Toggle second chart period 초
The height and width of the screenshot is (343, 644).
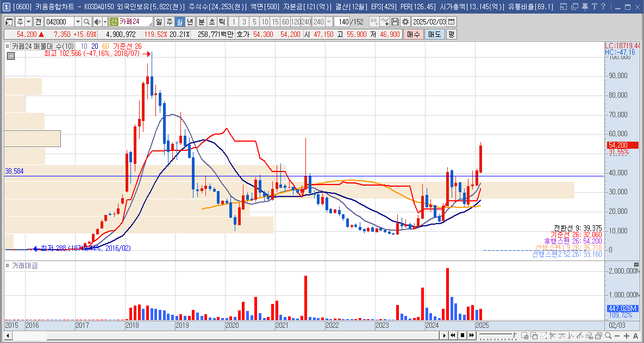(211, 22)
